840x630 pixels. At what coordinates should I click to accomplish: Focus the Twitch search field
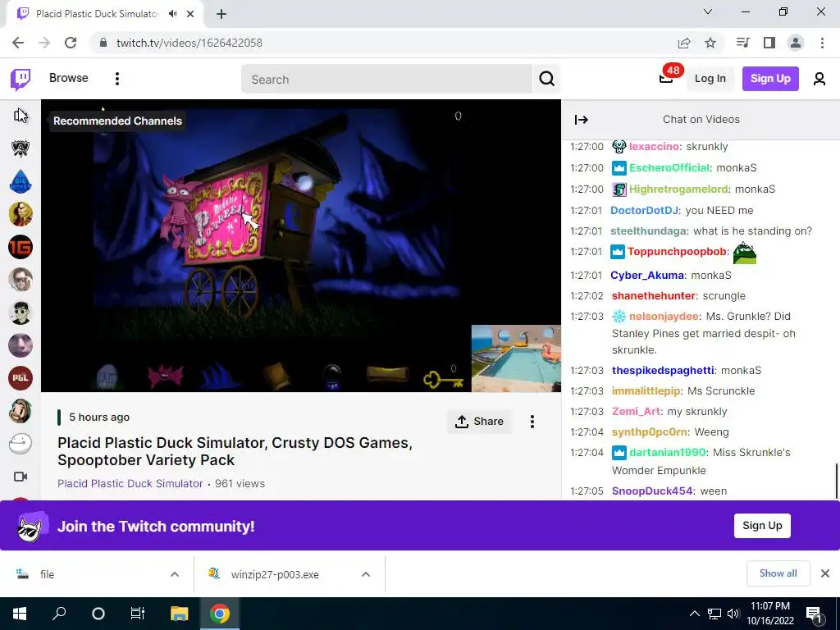tap(387, 80)
